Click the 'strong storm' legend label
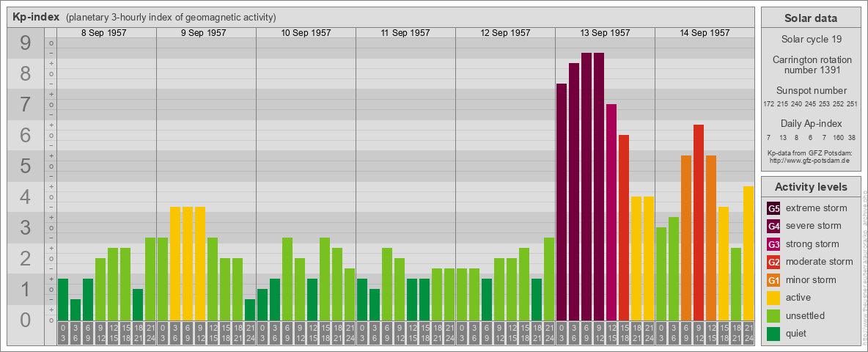The image size is (868, 352). pyautogui.click(x=812, y=243)
